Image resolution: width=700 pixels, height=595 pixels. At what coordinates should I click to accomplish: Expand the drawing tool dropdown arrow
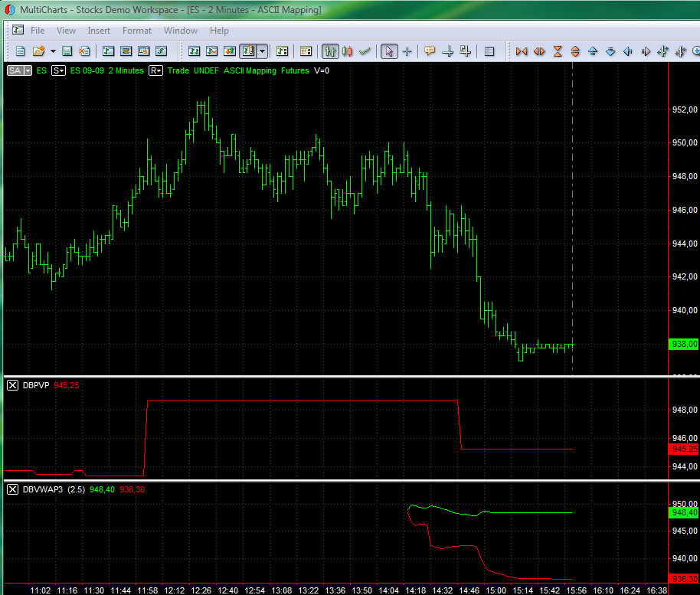tap(262, 51)
